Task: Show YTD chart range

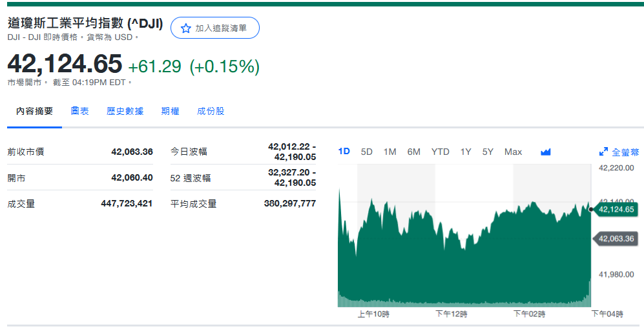Action: [x=441, y=152]
